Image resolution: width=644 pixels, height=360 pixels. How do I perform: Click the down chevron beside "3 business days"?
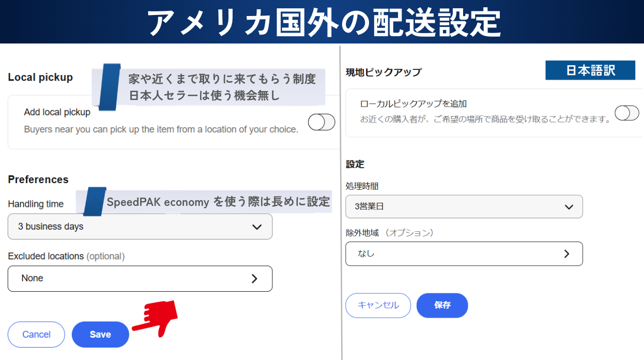click(x=256, y=227)
